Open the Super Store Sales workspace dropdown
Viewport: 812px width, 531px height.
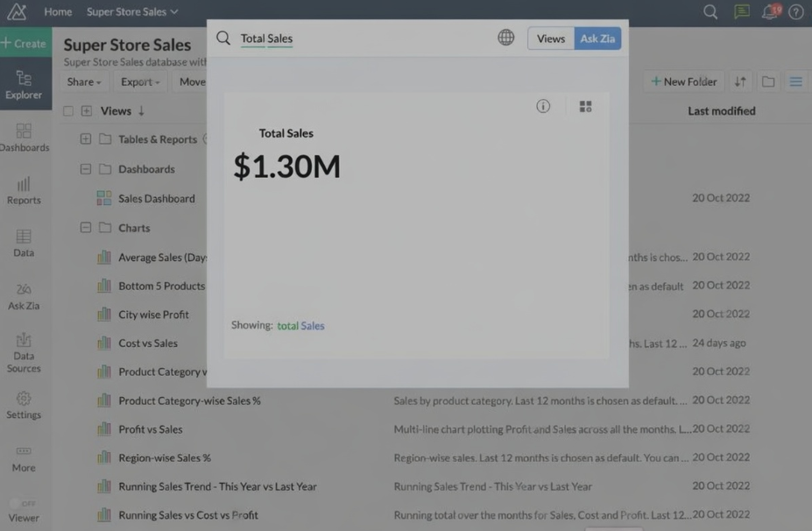(x=132, y=11)
